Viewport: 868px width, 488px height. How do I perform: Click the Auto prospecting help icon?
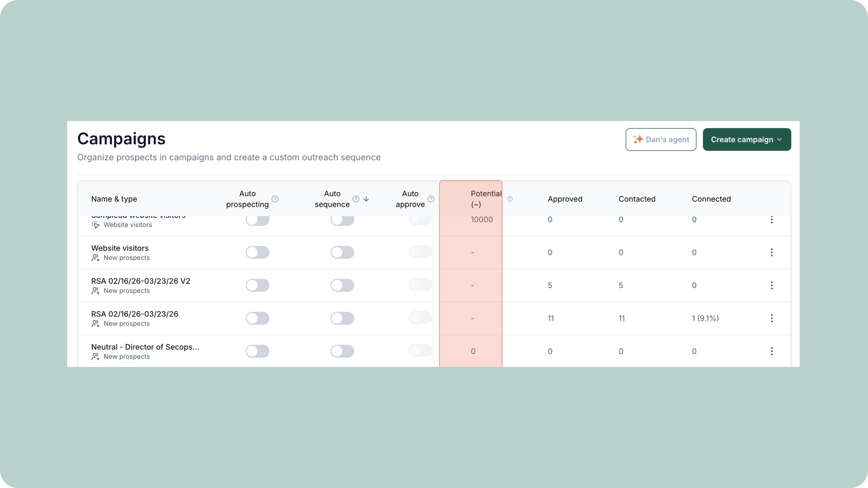click(x=275, y=199)
